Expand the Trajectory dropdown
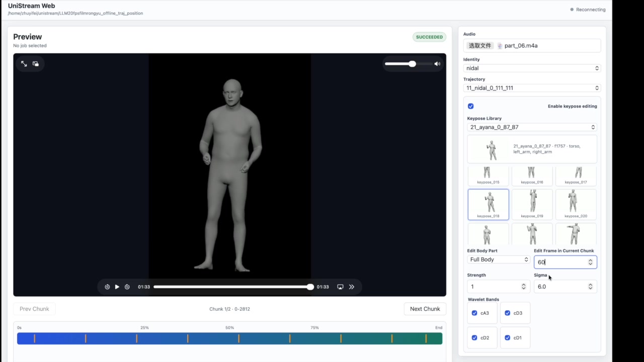The height and width of the screenshot is (362, 644). tap(532, 88)
